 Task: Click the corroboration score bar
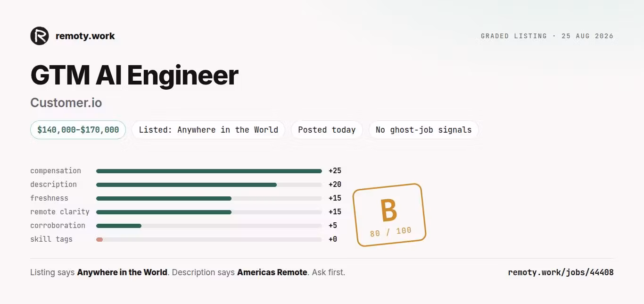[x=209, y=226]
